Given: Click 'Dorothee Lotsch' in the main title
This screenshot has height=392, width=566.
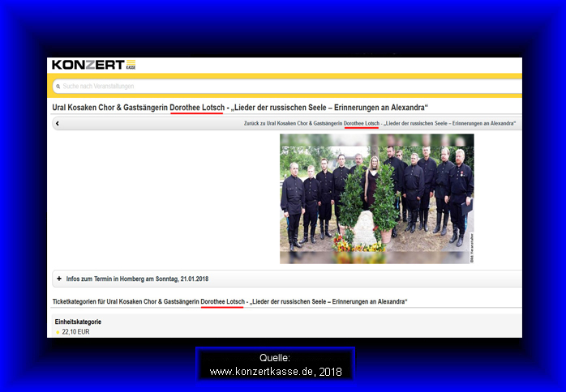Looking at the screenshot, I should (x=197, y=107).
